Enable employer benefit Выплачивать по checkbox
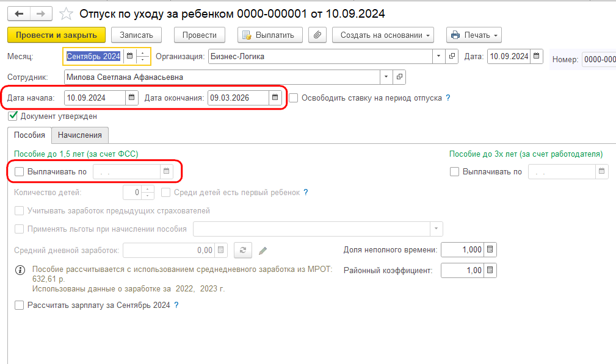 454,171
